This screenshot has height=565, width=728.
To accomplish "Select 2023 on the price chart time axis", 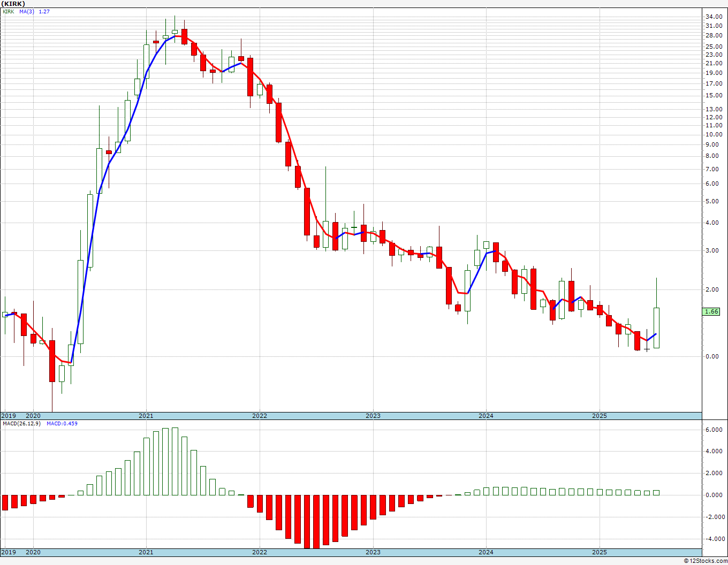I will click(x=373, y=416).
